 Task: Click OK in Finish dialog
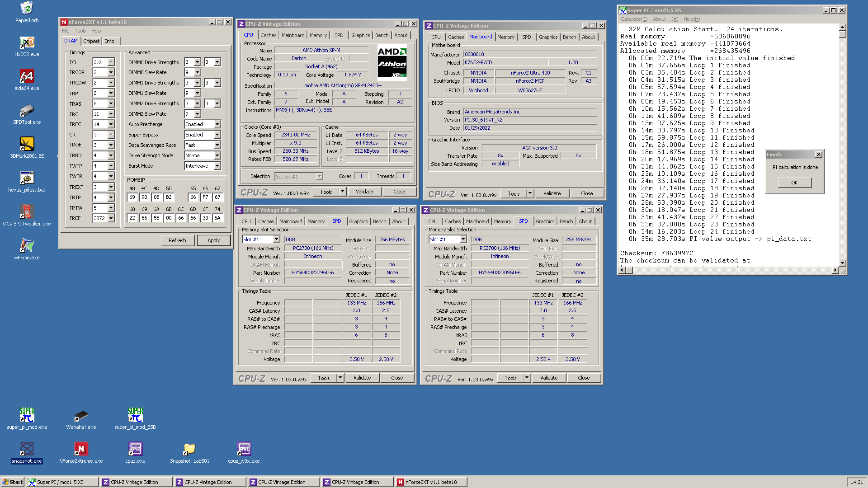pos(794,183)
